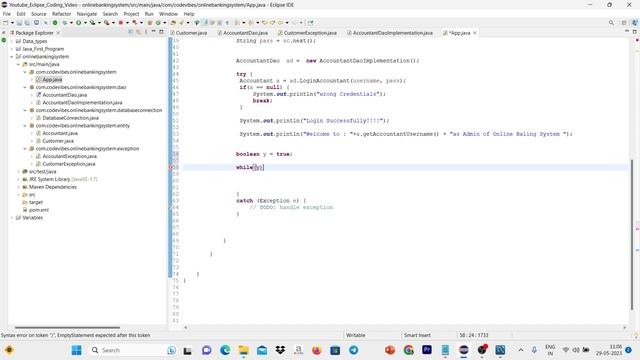Click the External Tools run icon
The image size is (640, 360).
(x=107, y=23)
